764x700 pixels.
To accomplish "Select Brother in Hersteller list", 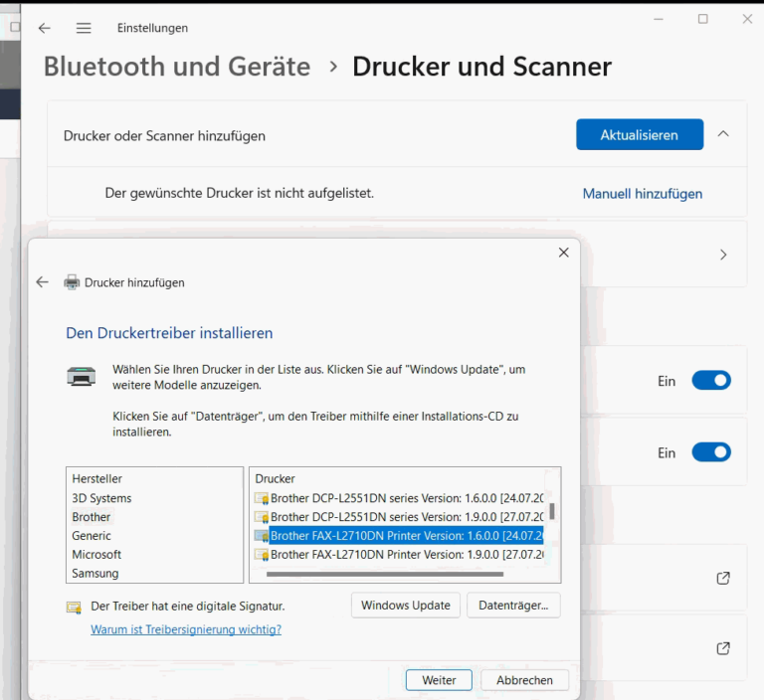I will (92, 517).
